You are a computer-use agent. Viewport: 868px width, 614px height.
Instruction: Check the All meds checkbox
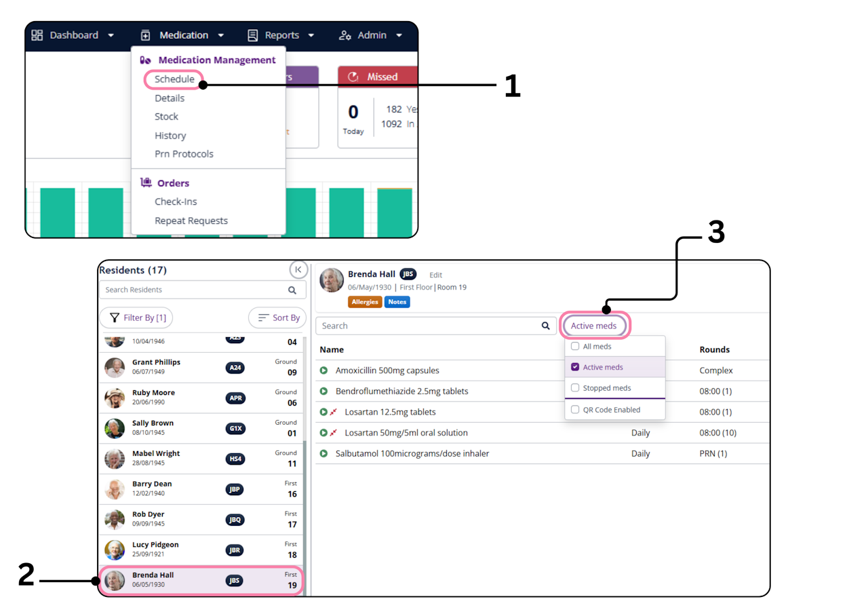click(575, 346)
